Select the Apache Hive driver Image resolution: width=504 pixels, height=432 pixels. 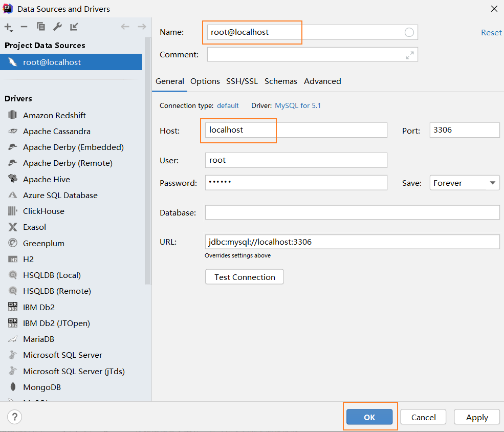(46, 179)
